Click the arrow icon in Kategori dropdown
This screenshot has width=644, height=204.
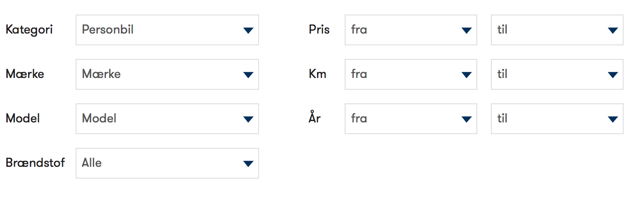coord(248,30)
